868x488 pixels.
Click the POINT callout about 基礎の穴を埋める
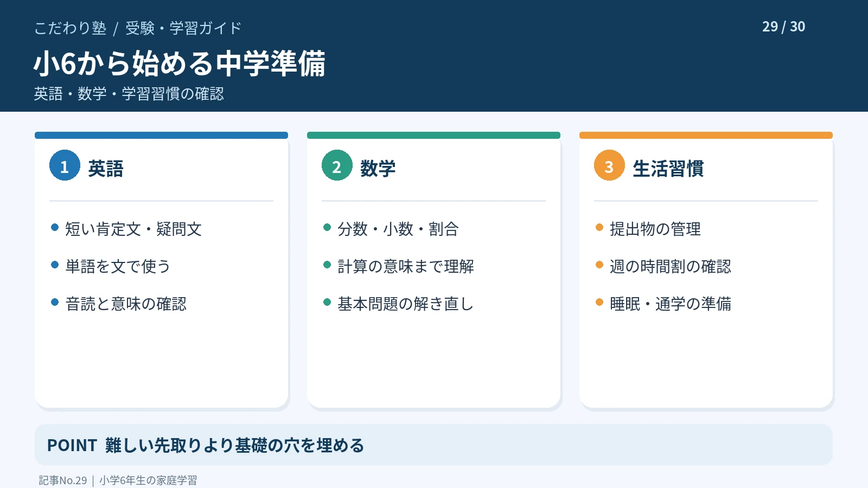click(433, 445)
